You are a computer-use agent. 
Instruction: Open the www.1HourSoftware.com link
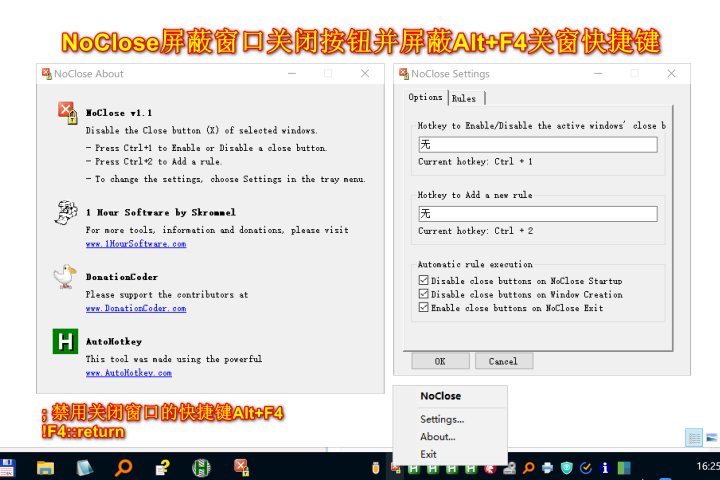[x=136, y=243]
